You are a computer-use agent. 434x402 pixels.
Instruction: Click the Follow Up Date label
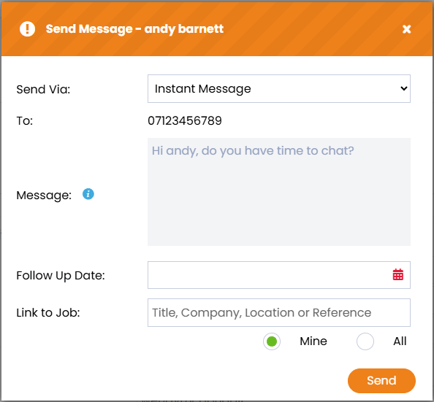61,276
